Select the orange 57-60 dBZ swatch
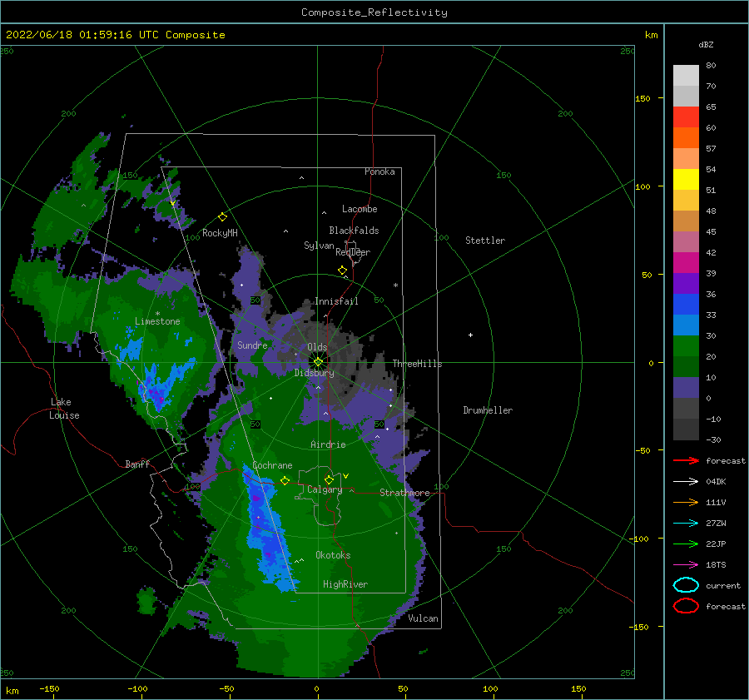 (686, 137)
